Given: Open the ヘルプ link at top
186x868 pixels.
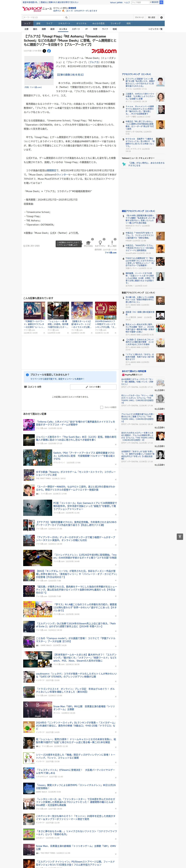Looking at the screenshot, I should (x=127, y=2).
